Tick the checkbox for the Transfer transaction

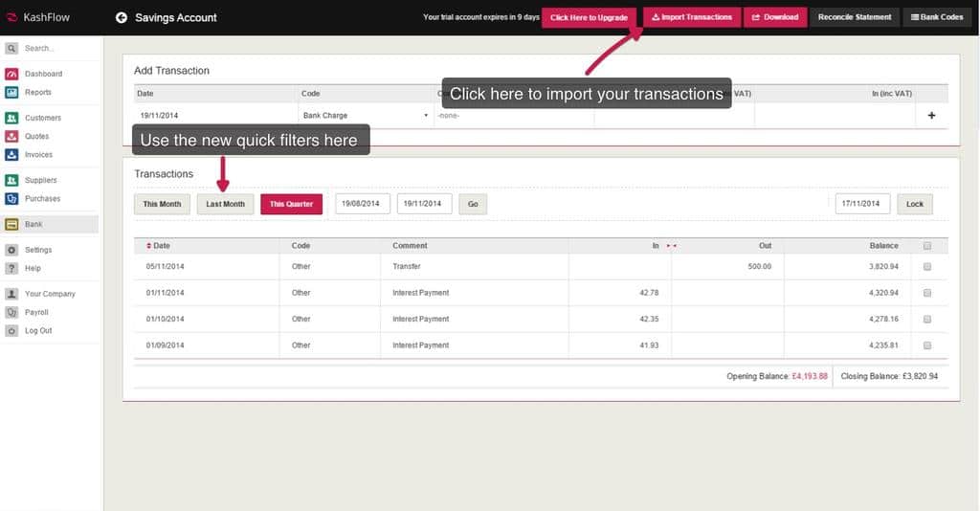click(x=927, y=267)
